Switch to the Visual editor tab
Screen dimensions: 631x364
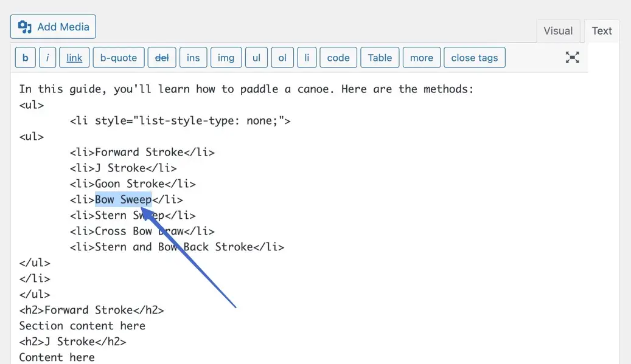(558, 30)
